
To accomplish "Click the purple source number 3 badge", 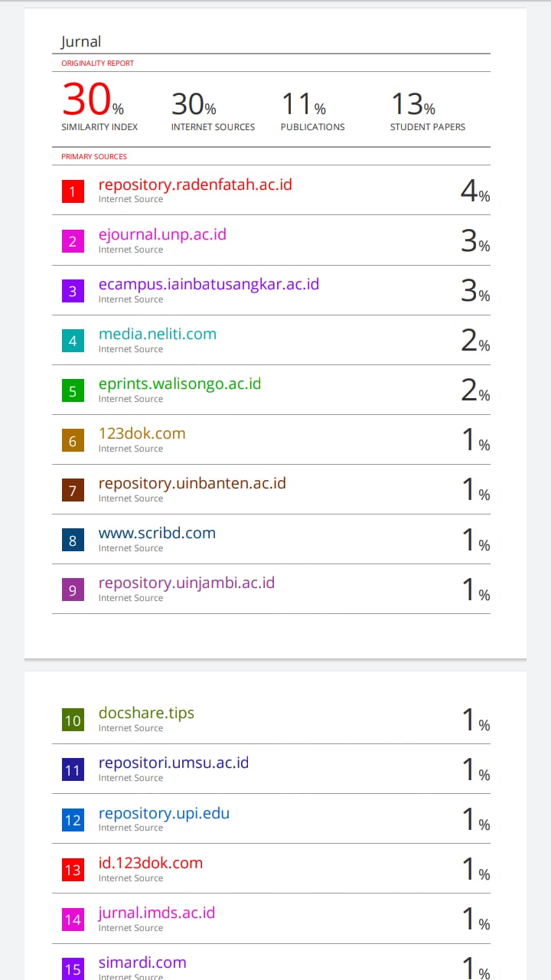I will click(x=73, y=292).
